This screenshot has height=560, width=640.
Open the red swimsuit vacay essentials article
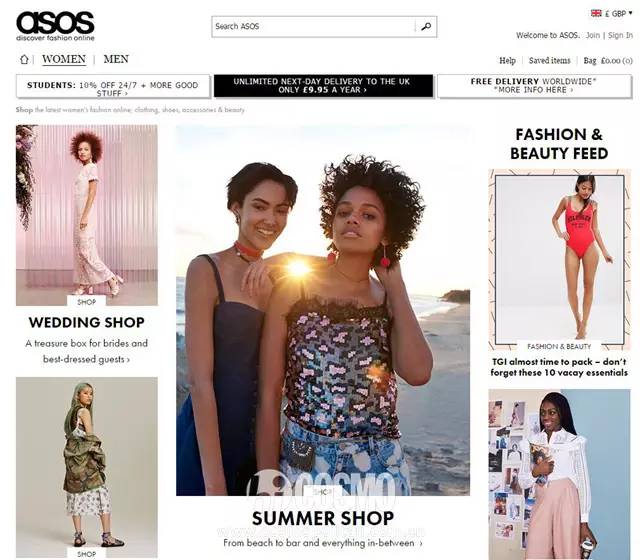click(559, 260)
